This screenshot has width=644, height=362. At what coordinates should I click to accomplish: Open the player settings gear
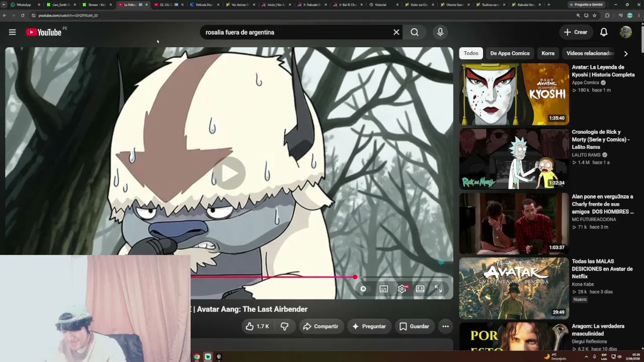click(402, 289)
